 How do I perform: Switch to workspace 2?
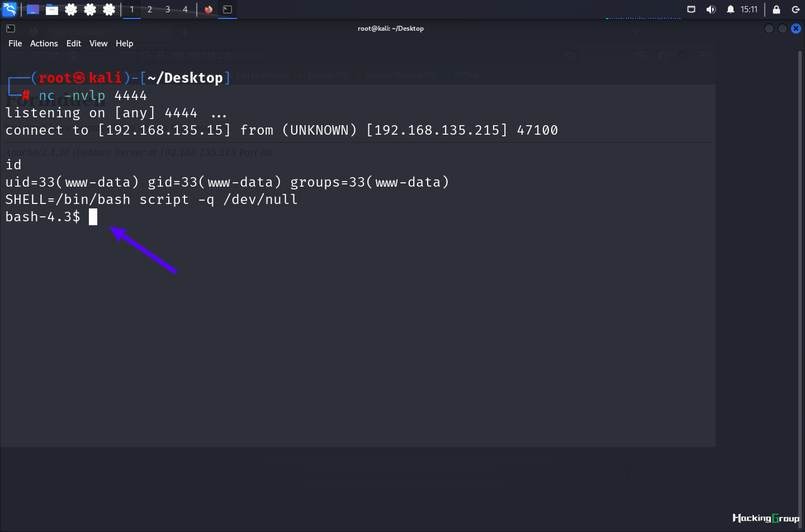pyautogui.click(x=150, y=9)
